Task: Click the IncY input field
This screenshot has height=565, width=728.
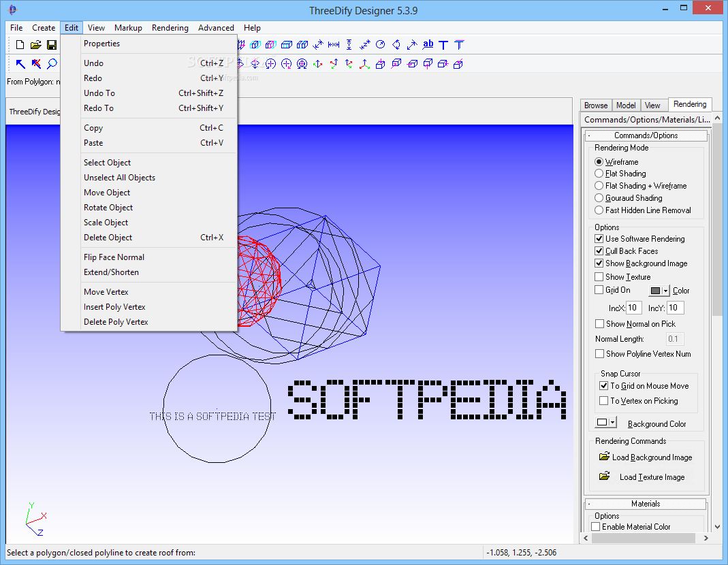Action: point(675,307)
